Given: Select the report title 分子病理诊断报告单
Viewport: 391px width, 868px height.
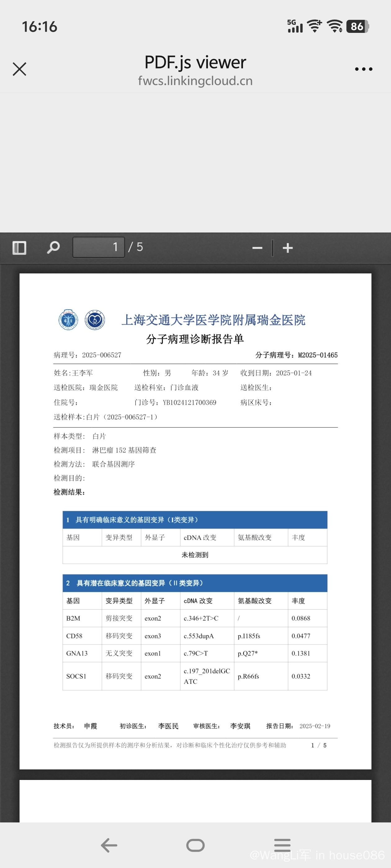Looking at the screenshot, I should 195,339.
